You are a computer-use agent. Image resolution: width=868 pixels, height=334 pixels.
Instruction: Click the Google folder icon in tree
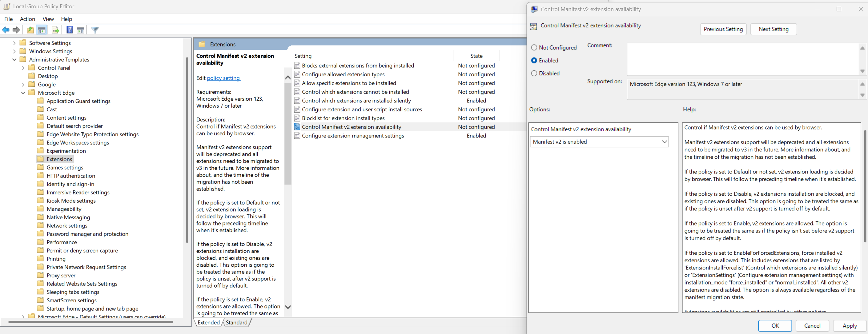pyautogui.click(x=32, y=84)
